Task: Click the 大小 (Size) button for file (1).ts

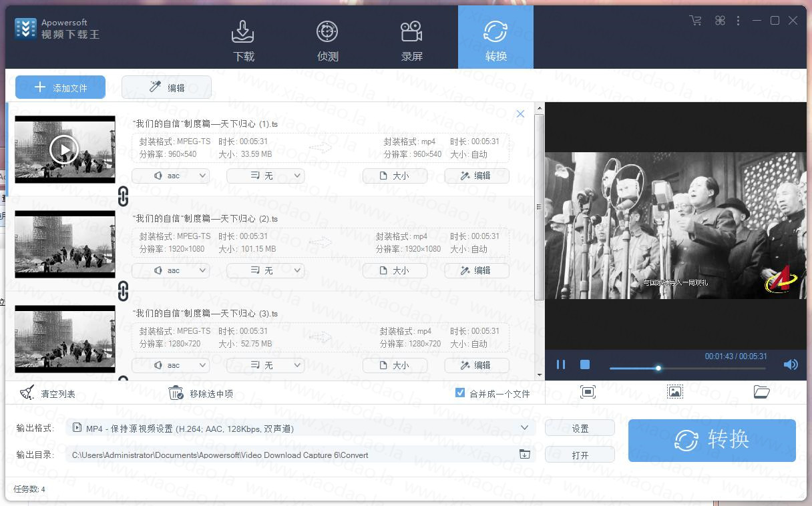Action: click(x=395, y=176)
